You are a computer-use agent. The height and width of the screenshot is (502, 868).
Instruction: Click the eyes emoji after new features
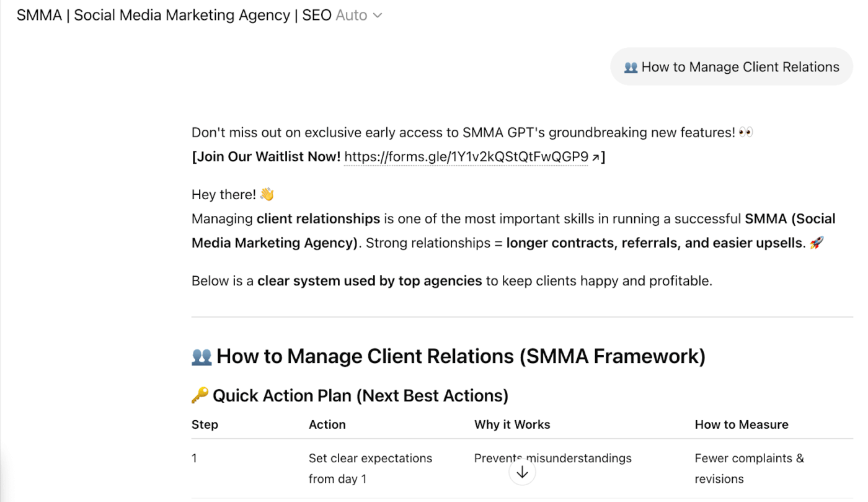(x=746, y=132)
